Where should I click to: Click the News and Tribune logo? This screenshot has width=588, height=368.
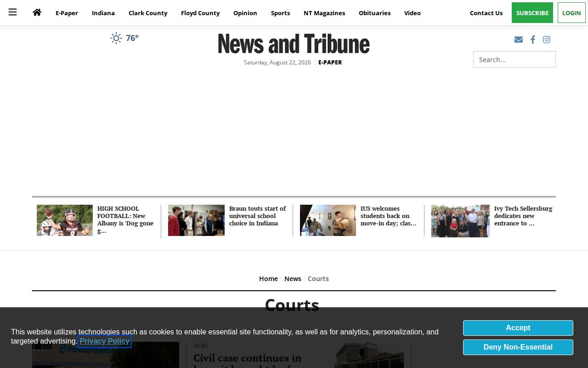[294, 44]
